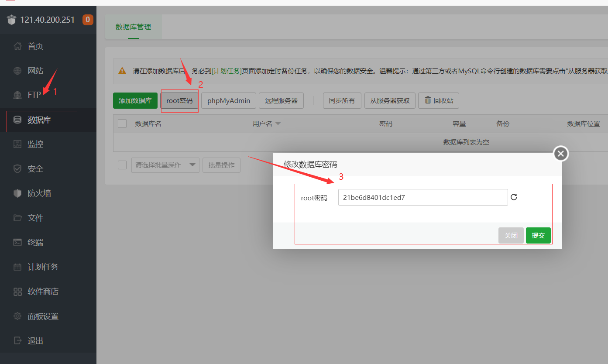Viewport: 608px width, 364px height.
Task: Click the firewall shield icon beside 防火墙
Action: pos(17,193)
